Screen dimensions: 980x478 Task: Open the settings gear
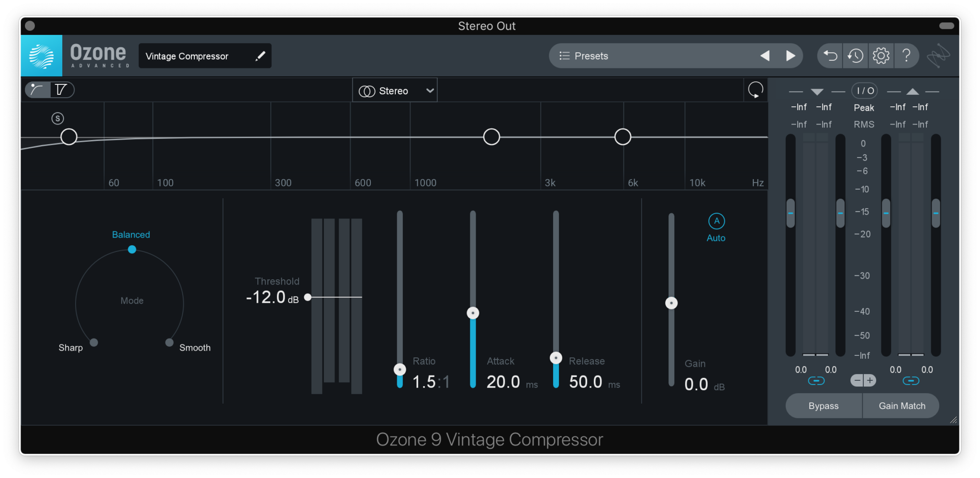(x=881, y=56)
